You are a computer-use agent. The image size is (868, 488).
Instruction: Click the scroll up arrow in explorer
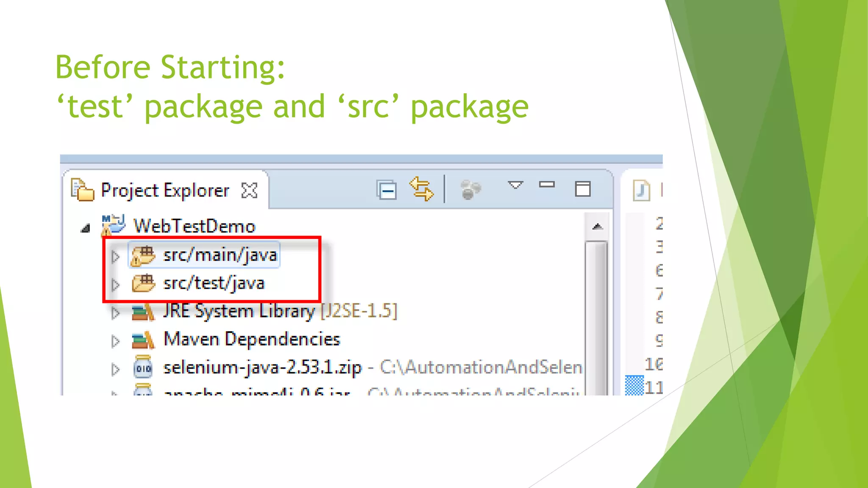coord(597,227)
